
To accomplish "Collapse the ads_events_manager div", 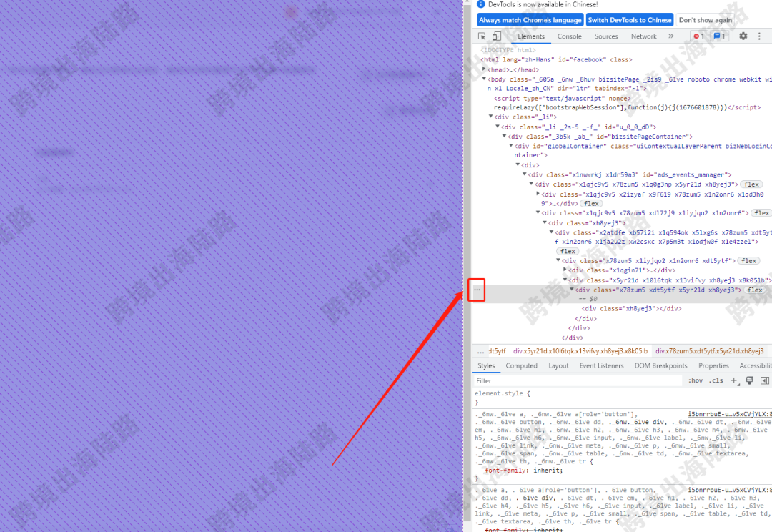I will pyautogui.click(x=525, y=174).
